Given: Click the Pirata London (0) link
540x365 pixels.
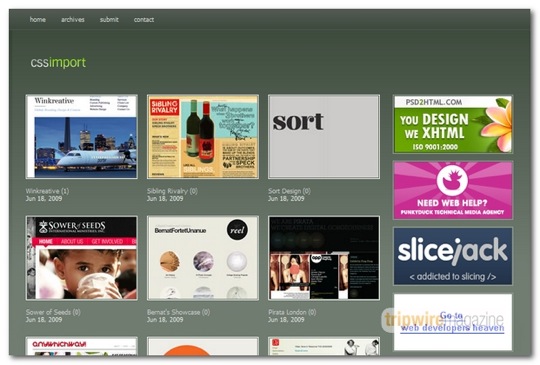Looking at the screenshot, I should pos(292,312).
